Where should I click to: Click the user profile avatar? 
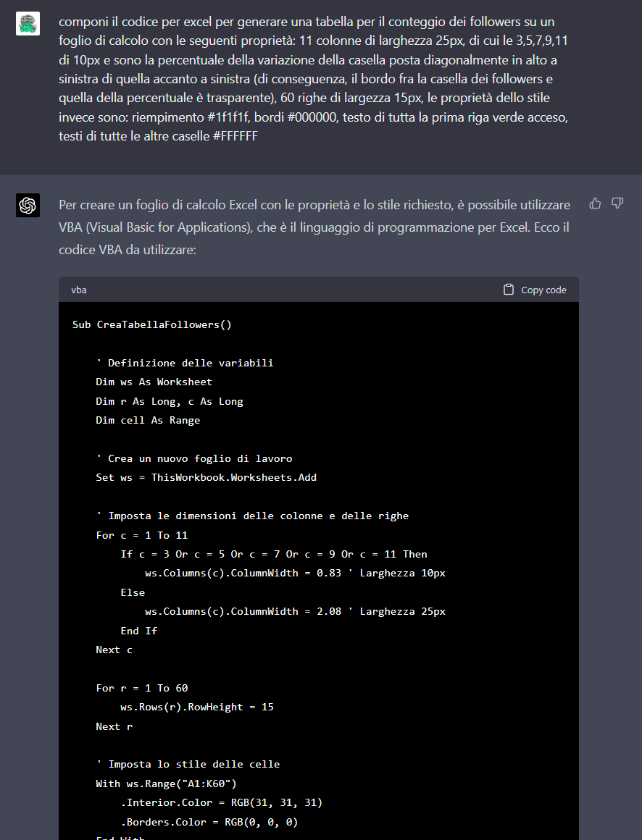click(x=28, y=24)
